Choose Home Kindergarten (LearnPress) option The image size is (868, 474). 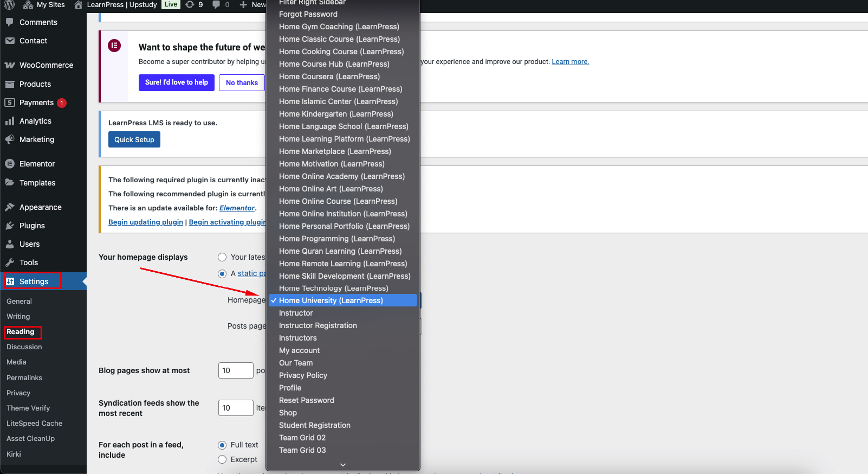click(x=344, y=114)
